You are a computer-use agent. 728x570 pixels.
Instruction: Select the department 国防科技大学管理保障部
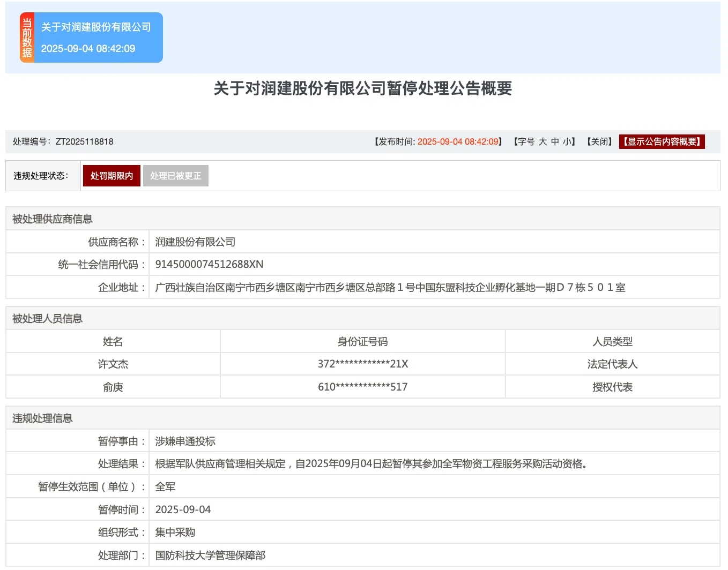211,555
